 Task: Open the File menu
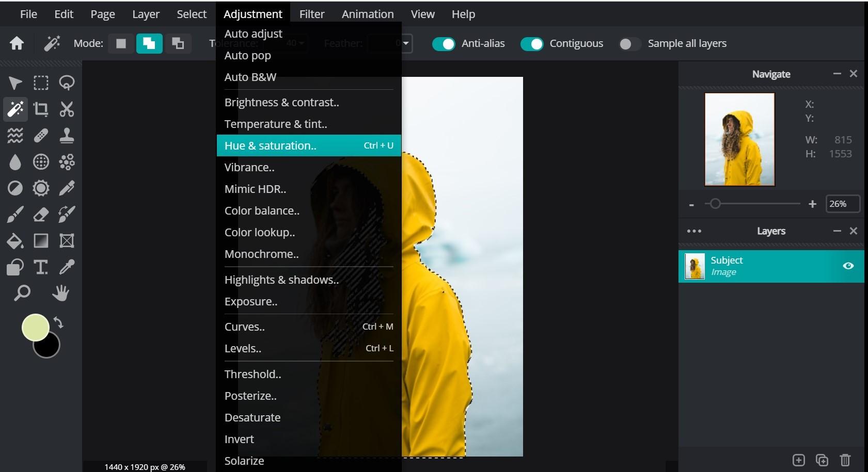[28, 14]
